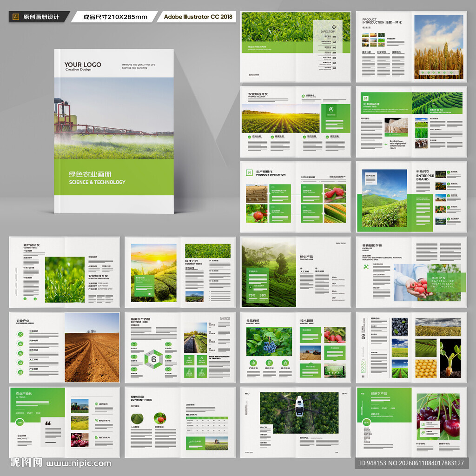Open the sunrise tea plantation photo
The height and width of the screenshot is (476, 476).
click(x=153, y=272)
